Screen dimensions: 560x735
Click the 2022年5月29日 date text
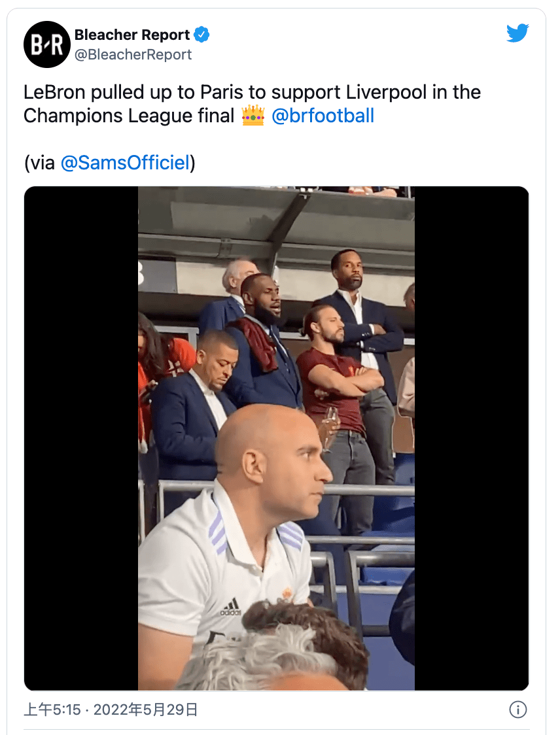(x=145, y=709)
